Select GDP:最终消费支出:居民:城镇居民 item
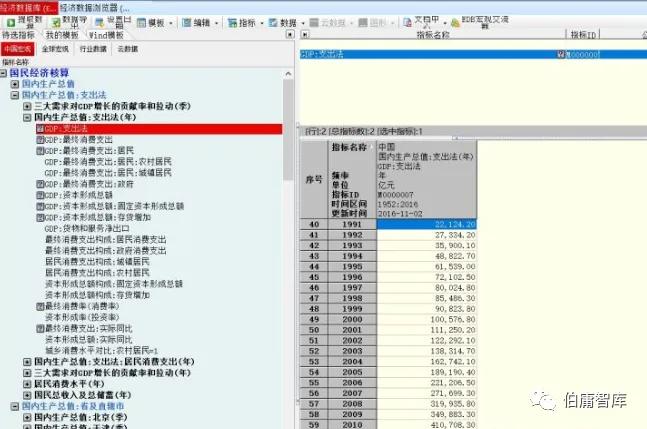 pos(108,173)
